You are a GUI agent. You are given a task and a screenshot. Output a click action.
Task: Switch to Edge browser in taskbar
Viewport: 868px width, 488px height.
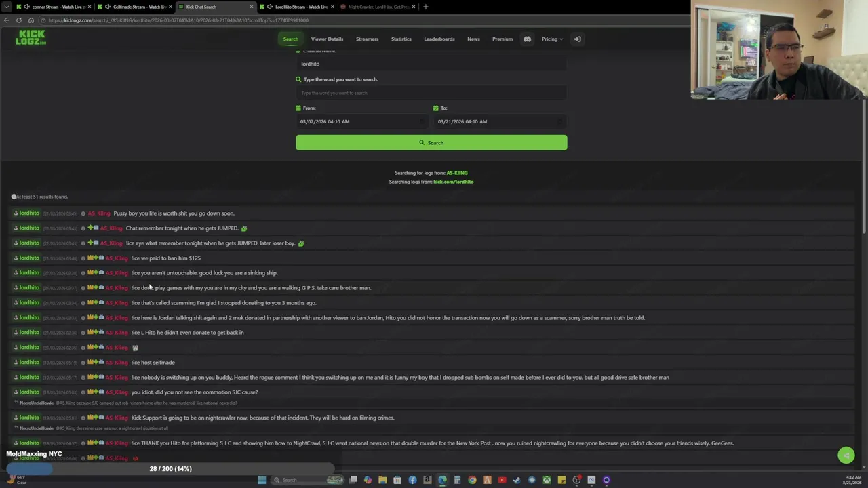(442, 480)
